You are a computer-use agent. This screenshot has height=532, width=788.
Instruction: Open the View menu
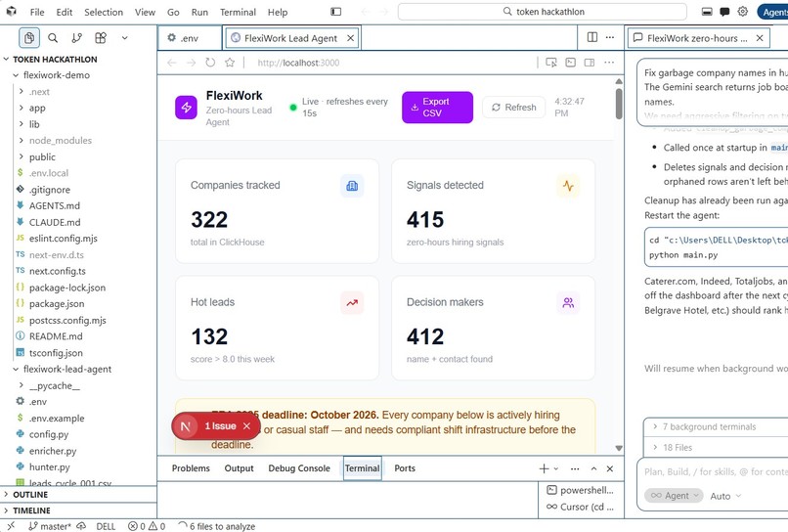click(145, 12)
